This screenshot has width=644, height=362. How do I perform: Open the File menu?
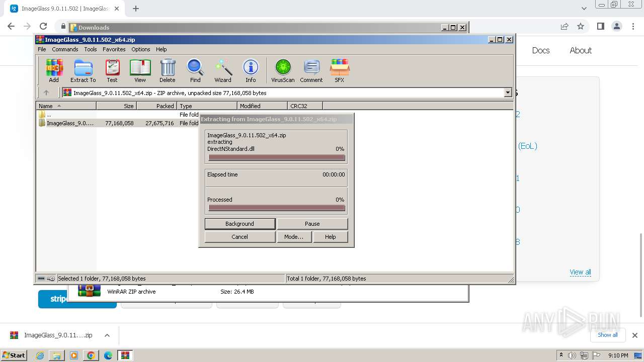pos(42,49)
